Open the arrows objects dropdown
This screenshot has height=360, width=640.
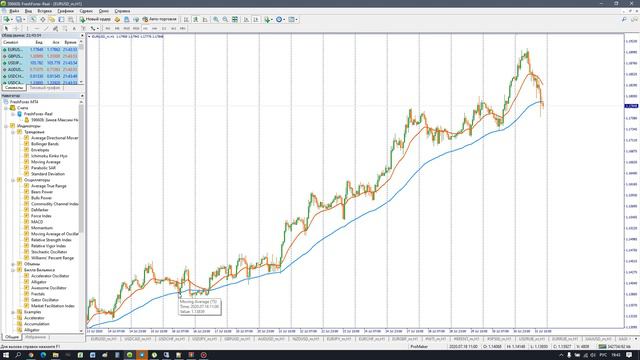94,28
